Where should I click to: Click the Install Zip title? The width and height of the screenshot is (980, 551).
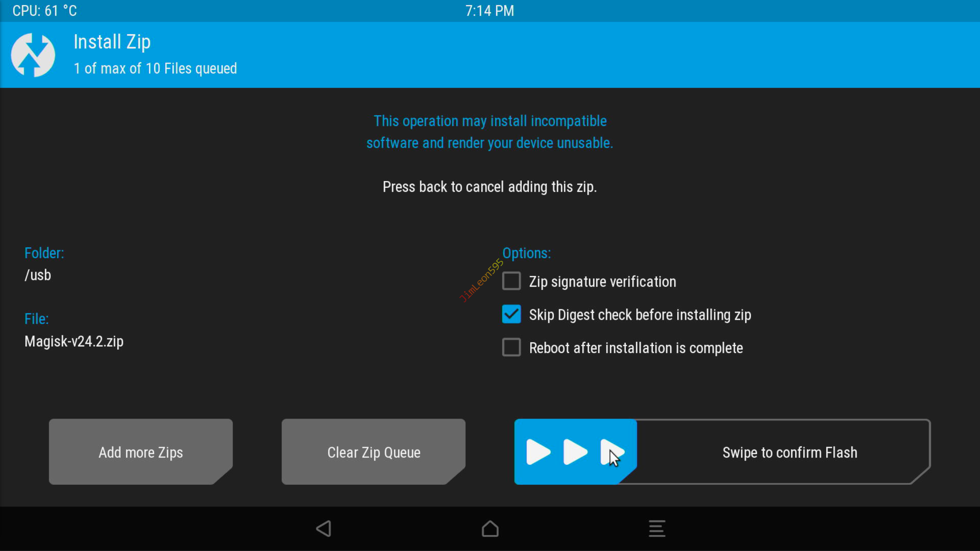click(x=112, y=42)
